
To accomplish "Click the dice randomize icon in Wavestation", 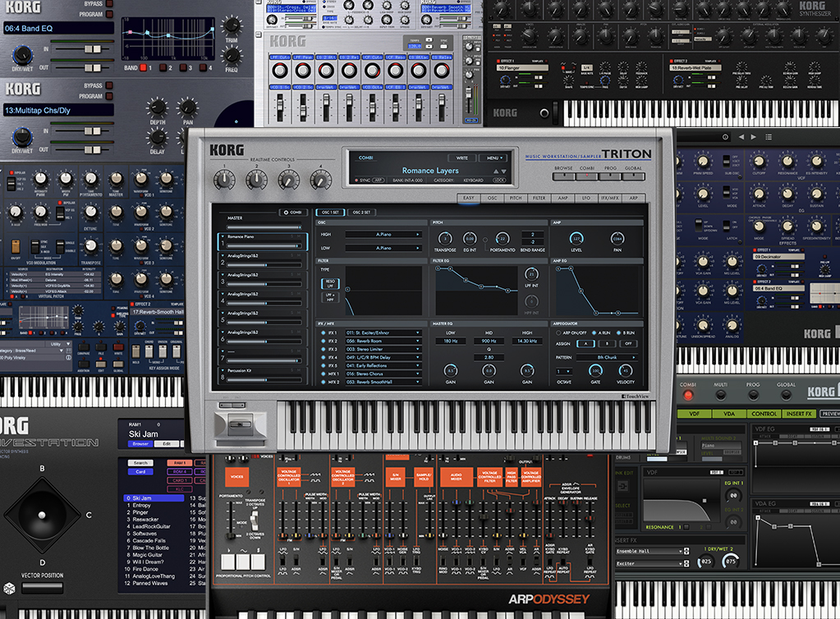I will pos(9,589).
